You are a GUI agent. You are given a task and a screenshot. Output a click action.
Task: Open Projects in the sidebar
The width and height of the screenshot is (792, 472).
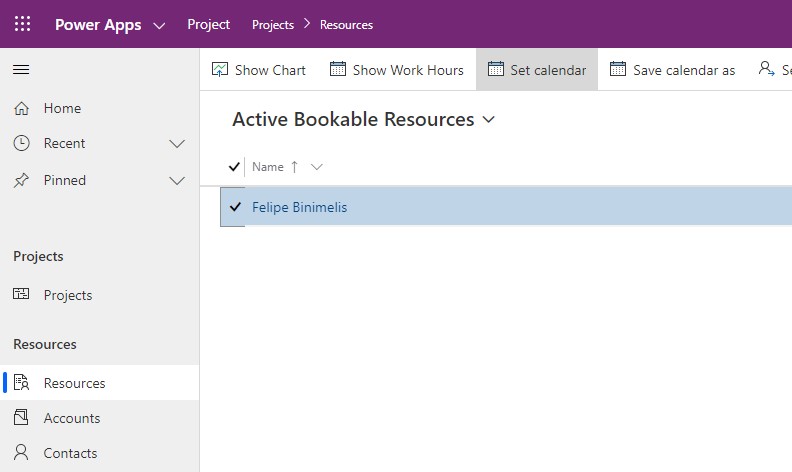pos(100,295)
